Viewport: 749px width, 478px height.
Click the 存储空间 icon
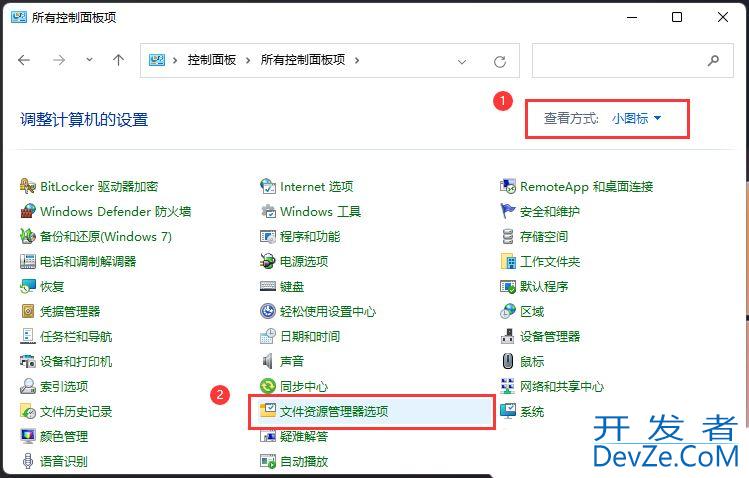[507, 236]
